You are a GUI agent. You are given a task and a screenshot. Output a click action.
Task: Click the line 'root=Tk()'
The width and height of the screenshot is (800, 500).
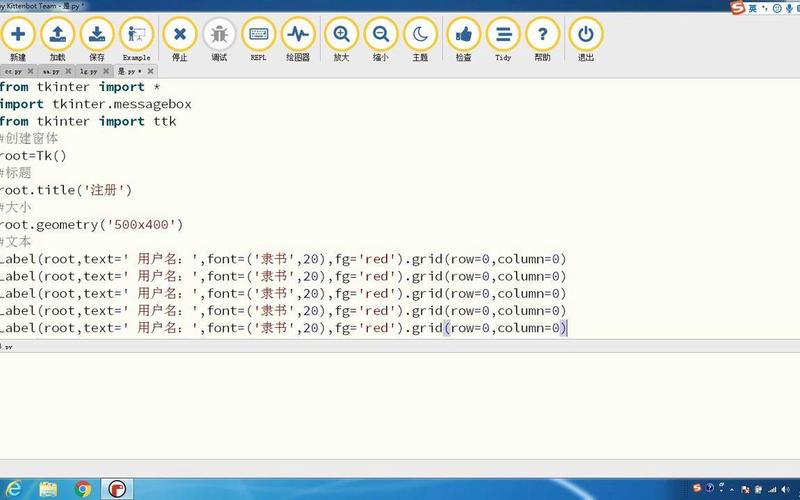(x=33, y=156)
